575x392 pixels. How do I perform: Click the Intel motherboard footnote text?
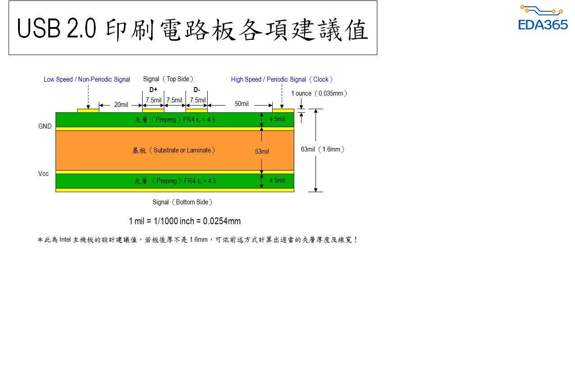(x=198, y=240)
